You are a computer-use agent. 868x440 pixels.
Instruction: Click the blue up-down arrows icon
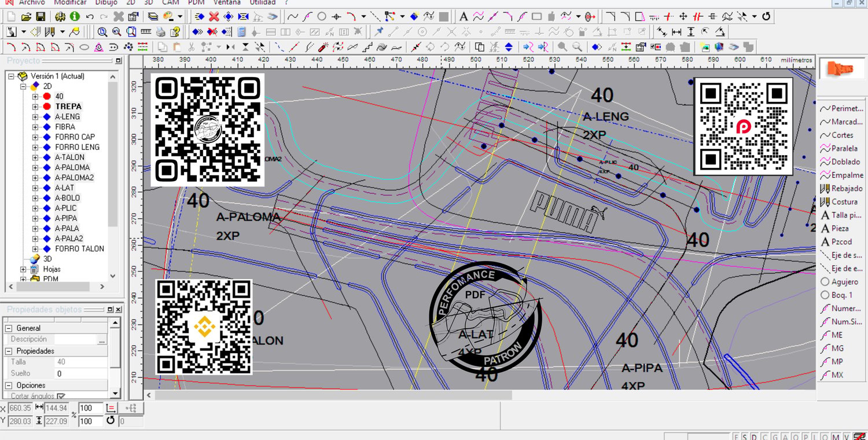pos(509,47)
